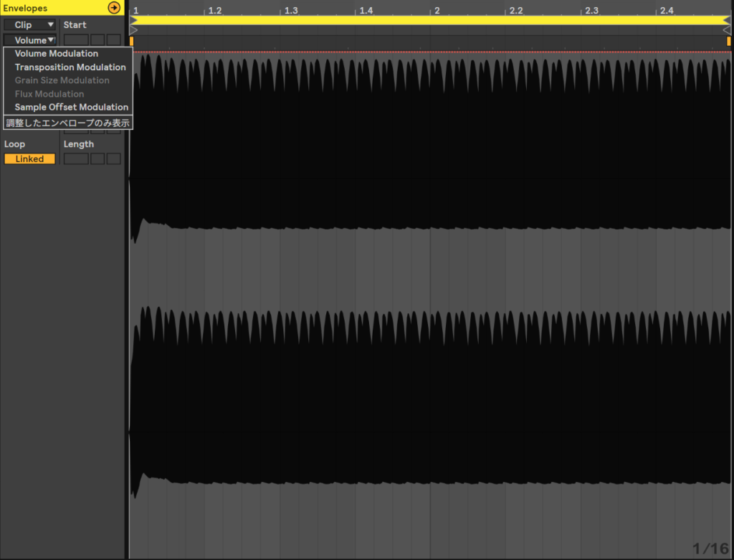This screenshot has width=734, height=560.
Task: Choose Sample Offset Modulation option
Action: point(72,108)
